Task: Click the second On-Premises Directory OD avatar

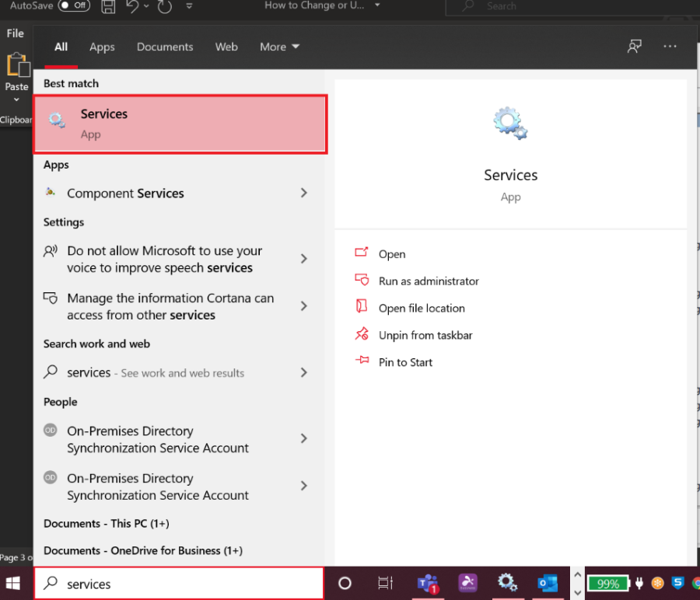Action: tap(51, 477)
